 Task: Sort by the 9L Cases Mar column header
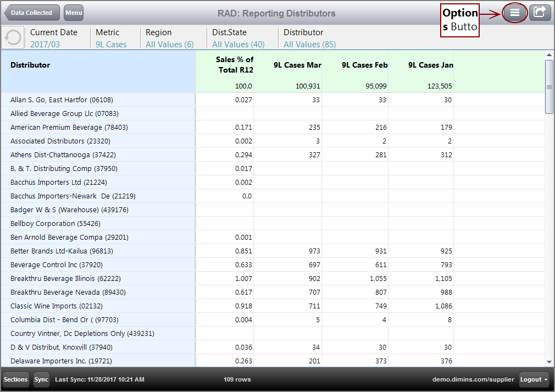click(297, 65)
